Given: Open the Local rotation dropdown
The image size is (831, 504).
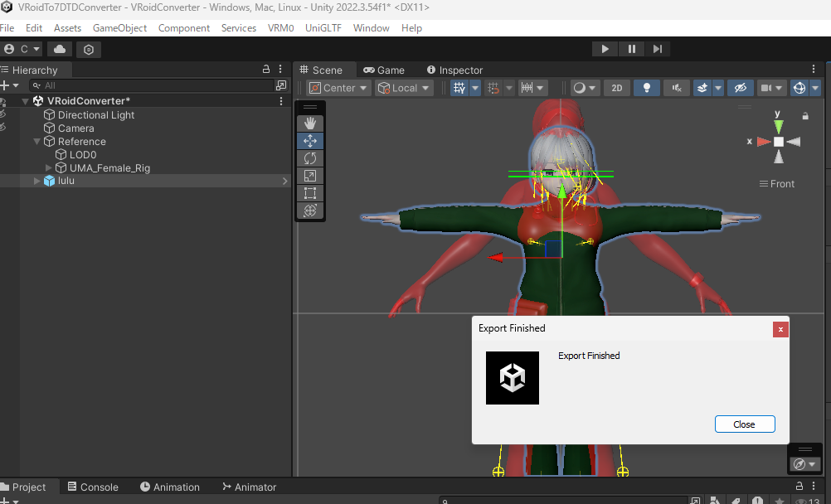Looking at the screenshot, I should (404, 88).
